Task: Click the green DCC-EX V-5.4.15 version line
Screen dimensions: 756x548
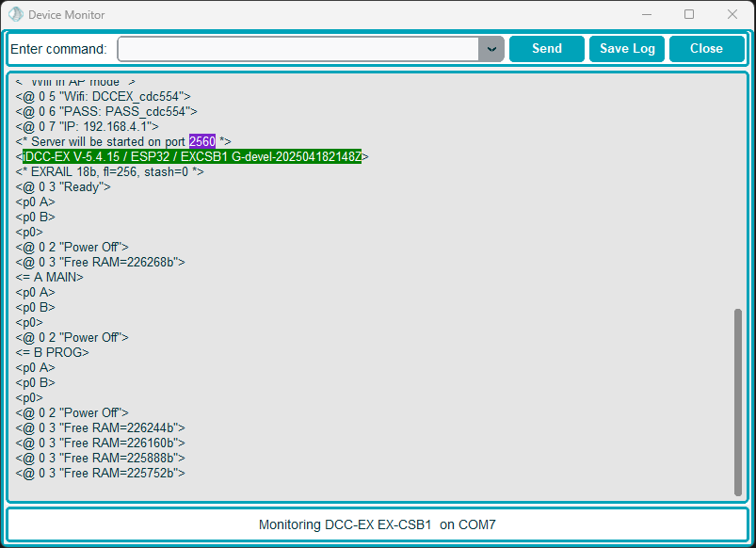Action: pos(192,157)
